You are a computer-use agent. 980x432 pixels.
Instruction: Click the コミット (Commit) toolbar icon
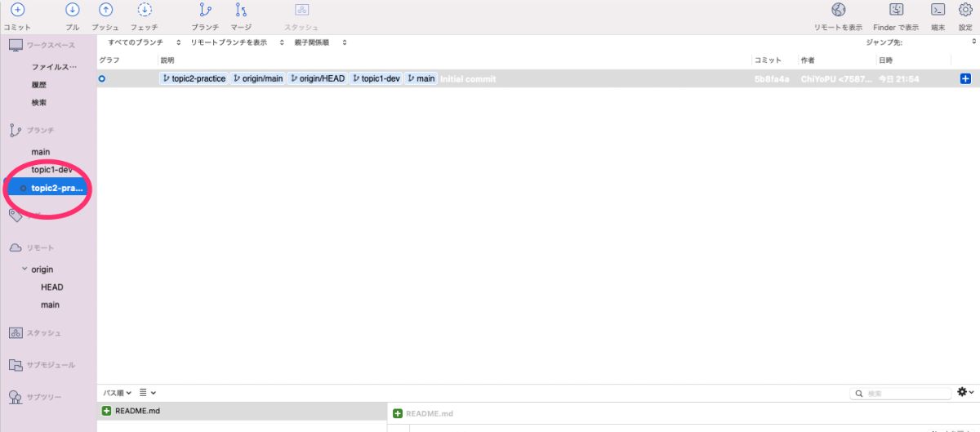(x=17, y=10)
